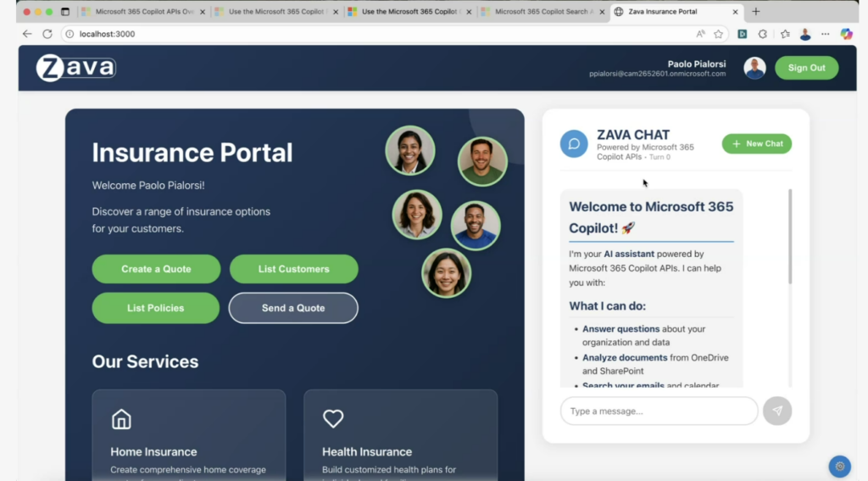868x481 pixels.
Task: Open the favorites list icon
Action: point(785,34)
